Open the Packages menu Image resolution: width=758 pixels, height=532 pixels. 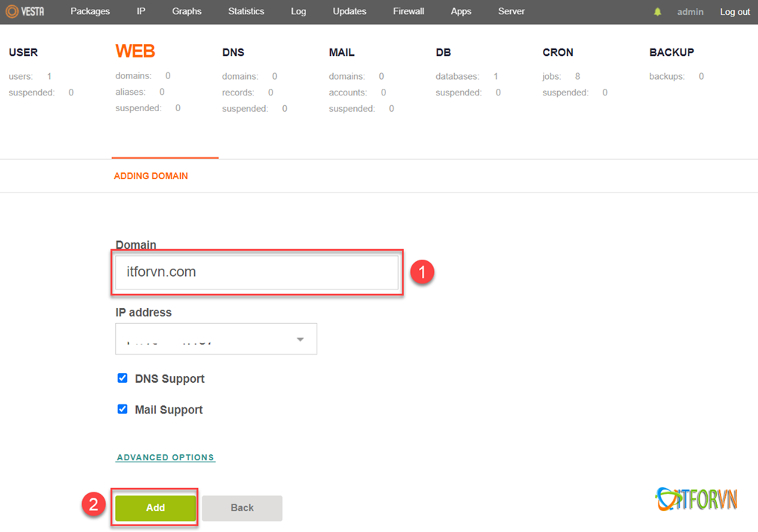[x=90, y=12]
